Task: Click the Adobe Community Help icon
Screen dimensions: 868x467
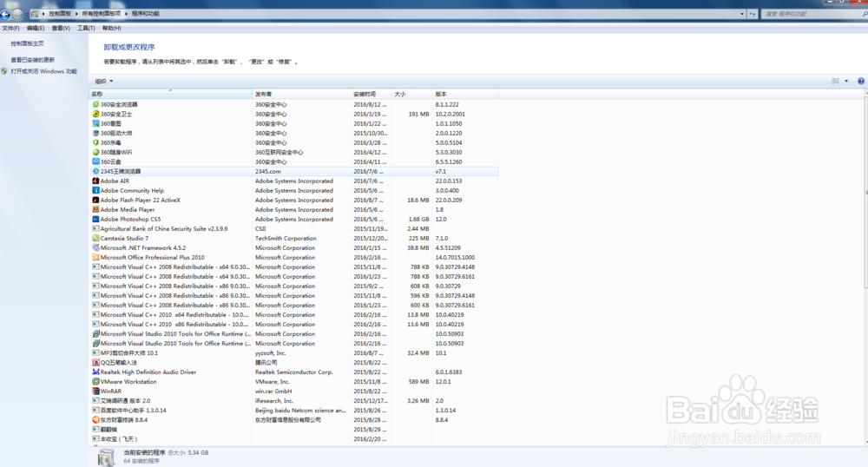Action: [x=95, y=190]
